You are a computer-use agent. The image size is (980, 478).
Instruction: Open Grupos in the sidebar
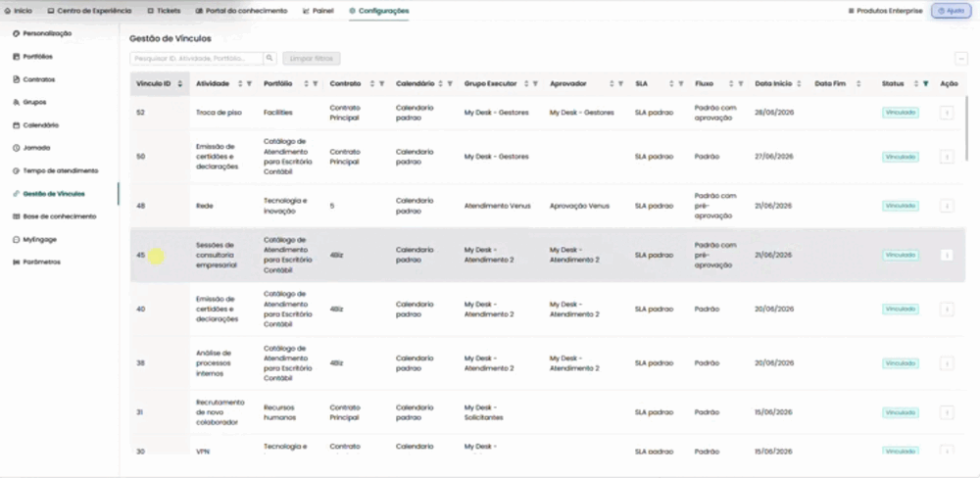[x=29, y=102]
